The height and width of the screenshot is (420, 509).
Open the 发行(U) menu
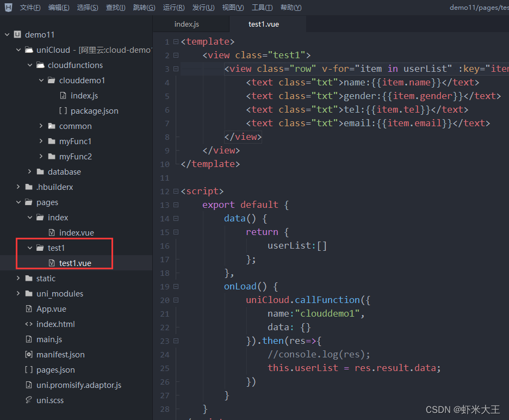(x=203, y=8)
